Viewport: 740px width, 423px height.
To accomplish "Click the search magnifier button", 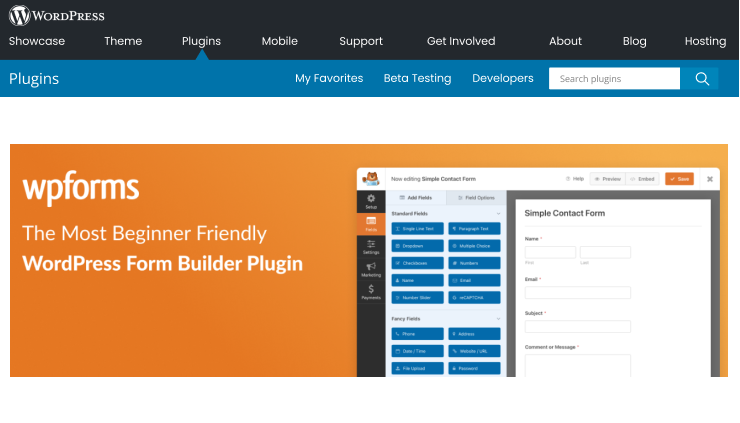I will (702, 78).
